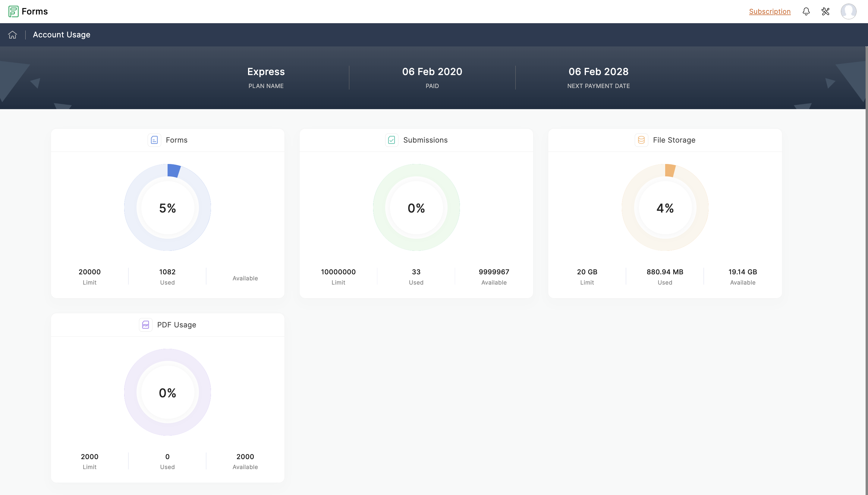Click the 33 submissions used value
868x495 pixels.
[416, 272]
